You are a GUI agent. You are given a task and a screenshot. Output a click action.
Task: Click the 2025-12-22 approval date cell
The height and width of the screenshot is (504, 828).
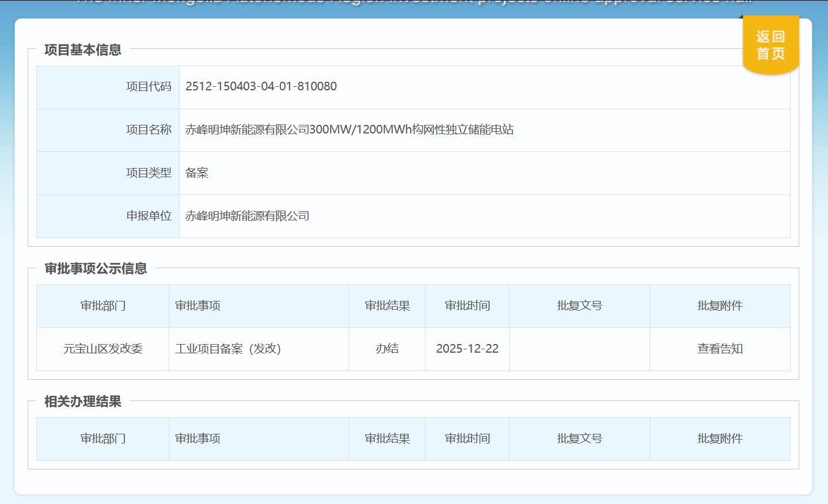pos(467,349)
